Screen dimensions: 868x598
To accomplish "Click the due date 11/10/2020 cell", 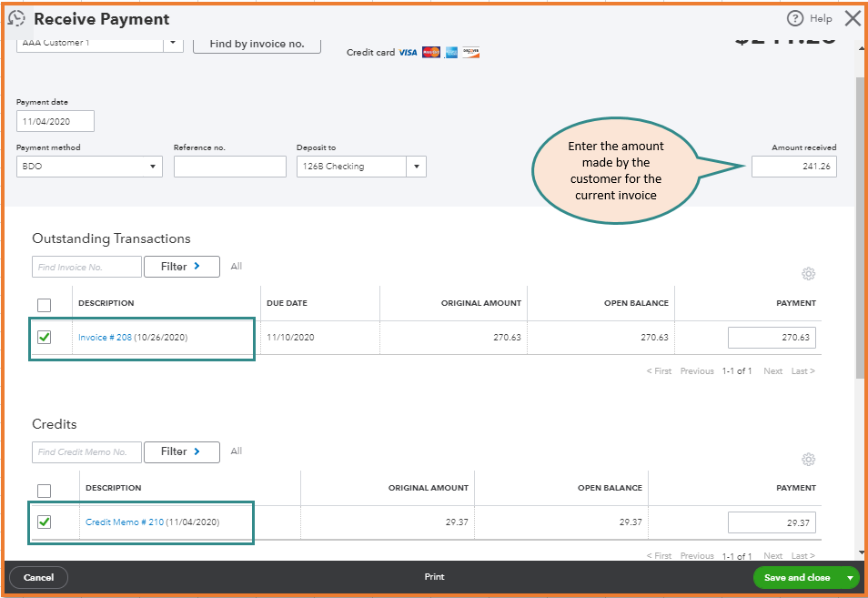I will (290, 337).
